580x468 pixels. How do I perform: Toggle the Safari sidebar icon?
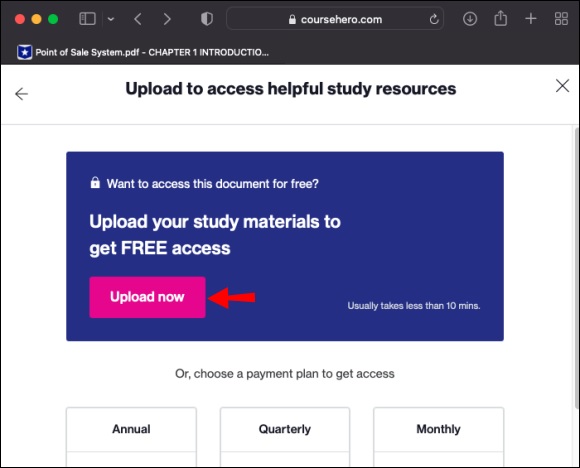[87, 19]
